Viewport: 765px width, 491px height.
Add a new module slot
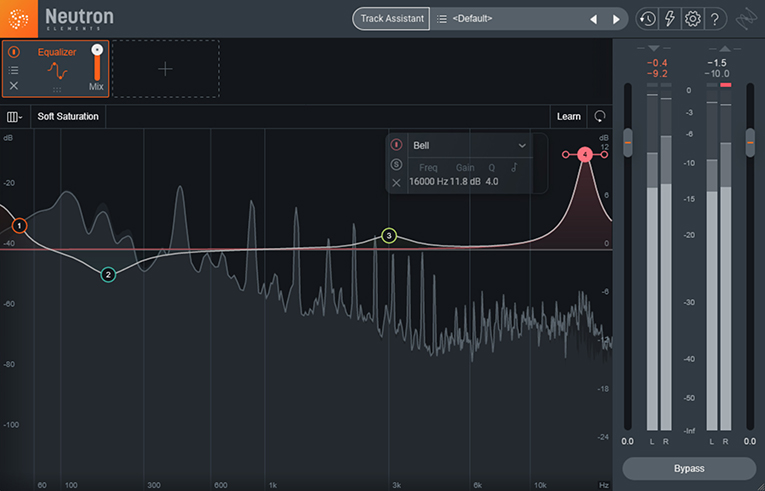pyautogui.click(x=165, y=69)
